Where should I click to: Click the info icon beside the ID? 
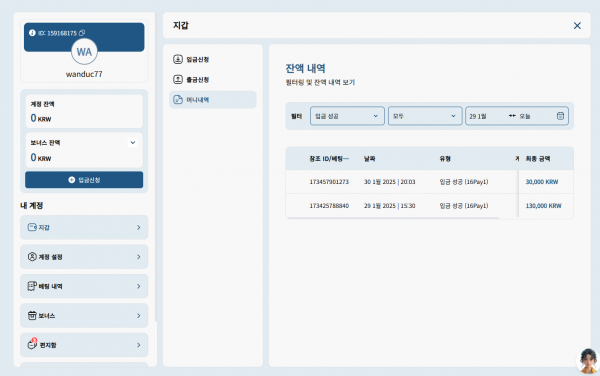32,33
